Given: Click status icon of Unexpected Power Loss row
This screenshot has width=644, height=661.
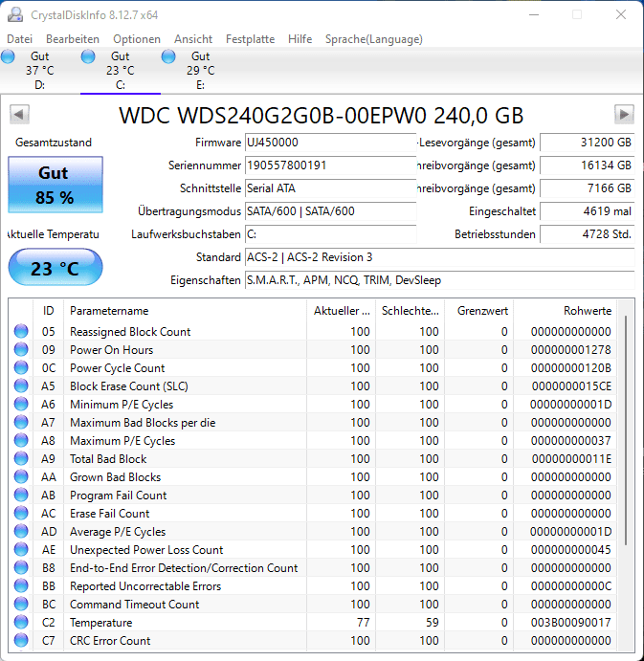Looking at the screenshot, I should point(21,549).
